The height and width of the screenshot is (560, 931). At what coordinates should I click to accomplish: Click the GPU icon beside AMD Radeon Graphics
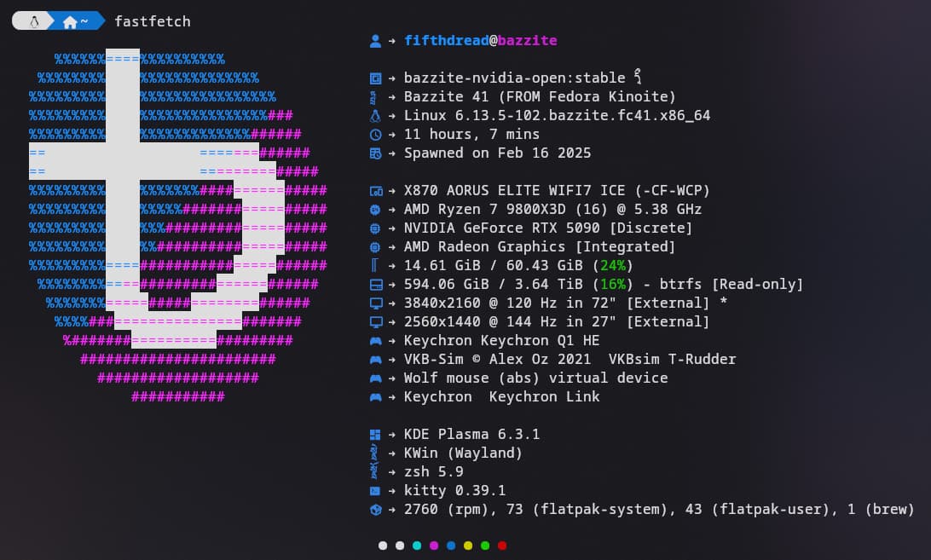click(375, 247)
